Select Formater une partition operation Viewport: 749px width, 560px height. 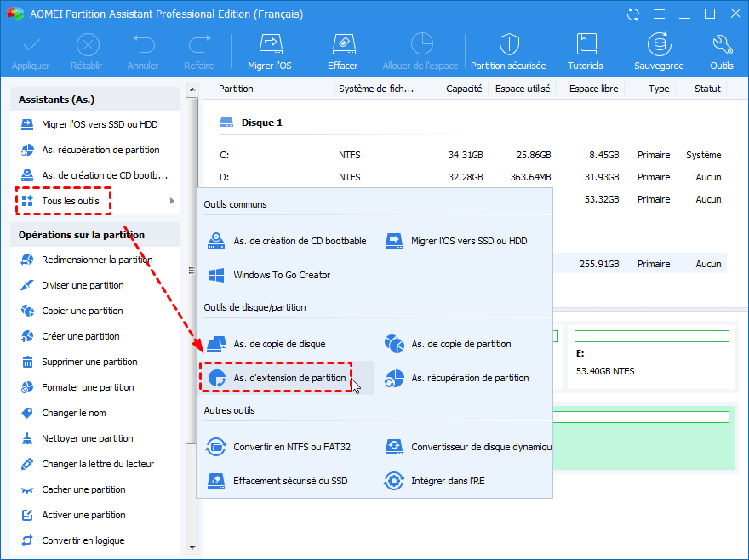click(95, 387)
